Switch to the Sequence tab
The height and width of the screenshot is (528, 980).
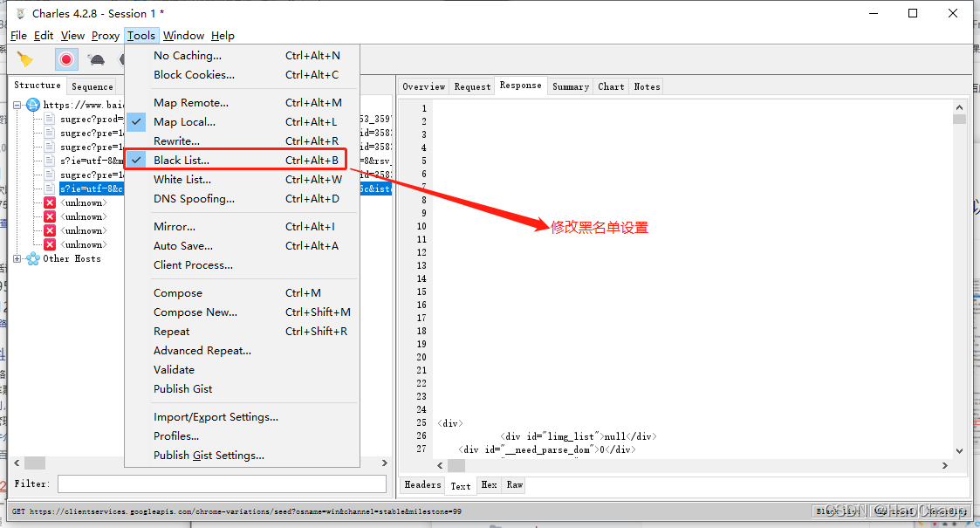coord(93,87)
